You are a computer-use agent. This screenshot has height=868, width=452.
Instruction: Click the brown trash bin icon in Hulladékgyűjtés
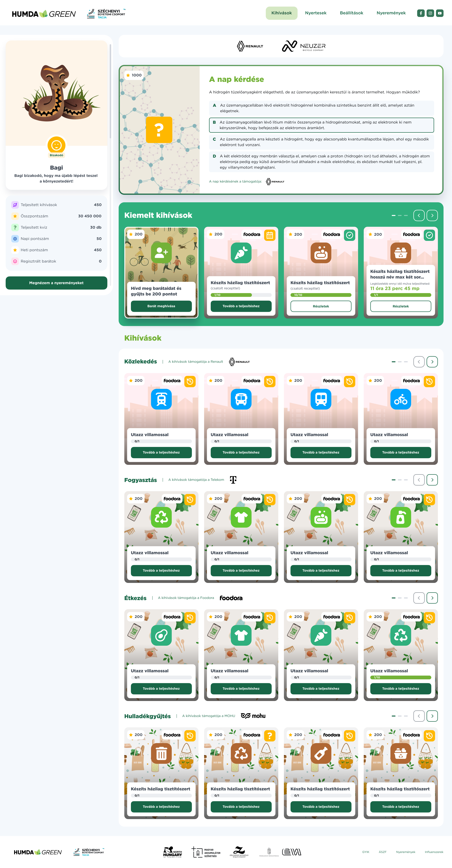161,753
